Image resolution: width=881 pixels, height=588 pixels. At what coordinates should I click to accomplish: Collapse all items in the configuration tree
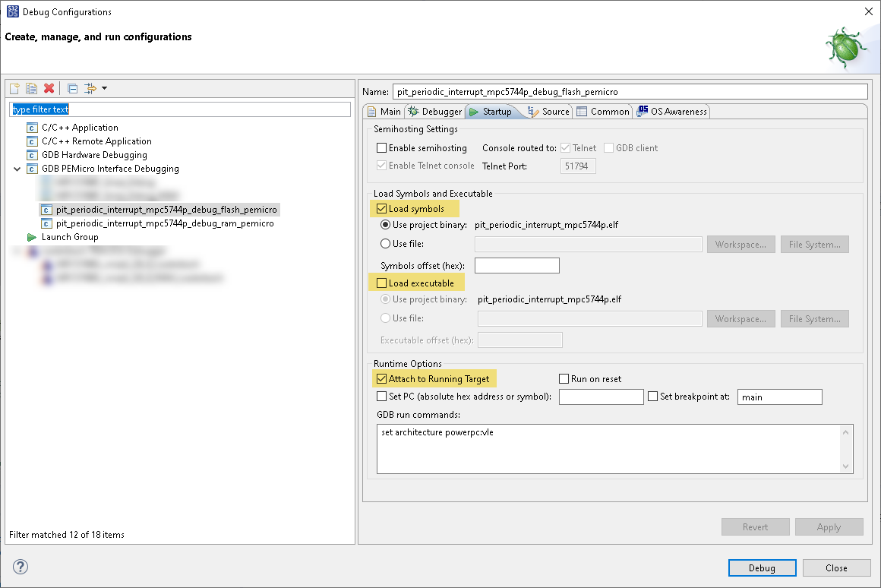click(72, 88)
